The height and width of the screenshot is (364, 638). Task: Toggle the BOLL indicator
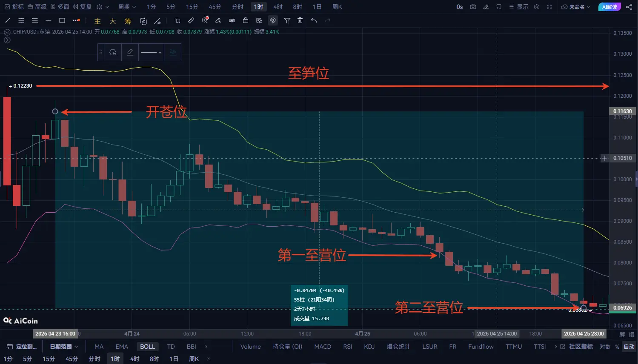click(148, 347)
